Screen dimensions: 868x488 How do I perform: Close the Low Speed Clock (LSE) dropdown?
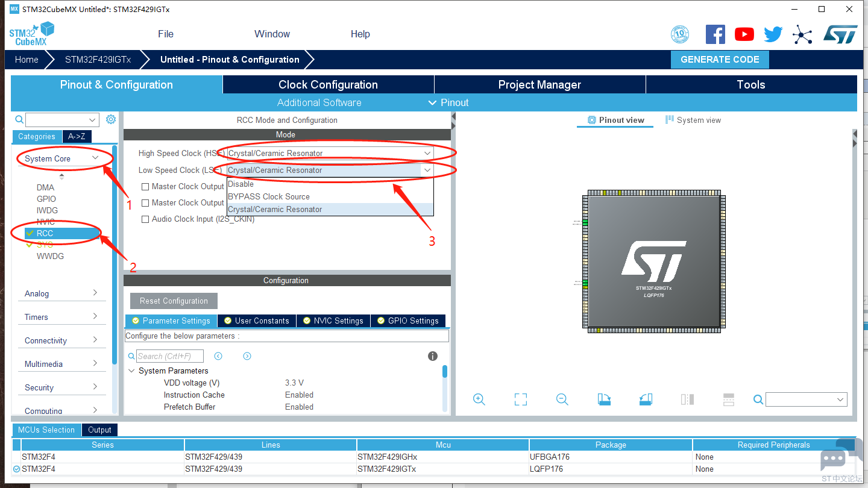click(427, 170)
